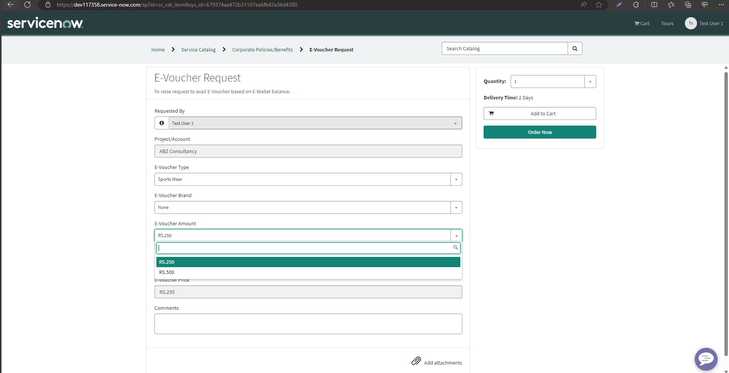
Task: Open the Cart in header
Action: click(x=642, y=24)
